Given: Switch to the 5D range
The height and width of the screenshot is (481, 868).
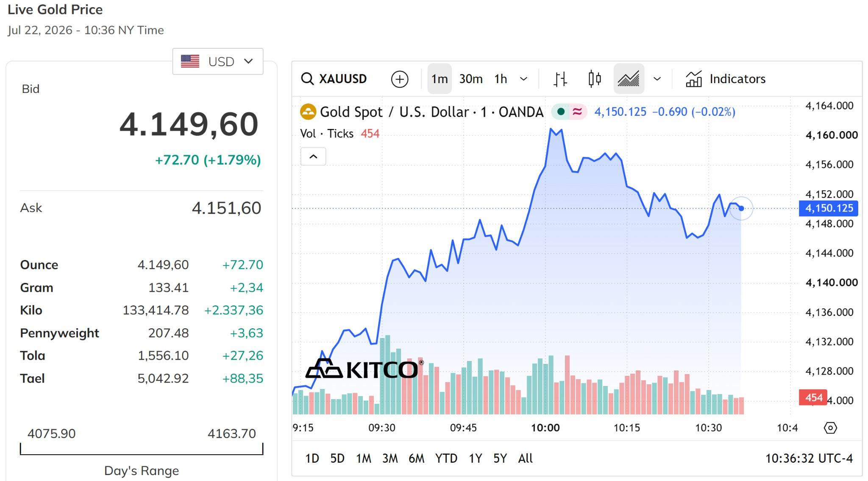Looking at the screenshot, I should [x=337, y=458].
